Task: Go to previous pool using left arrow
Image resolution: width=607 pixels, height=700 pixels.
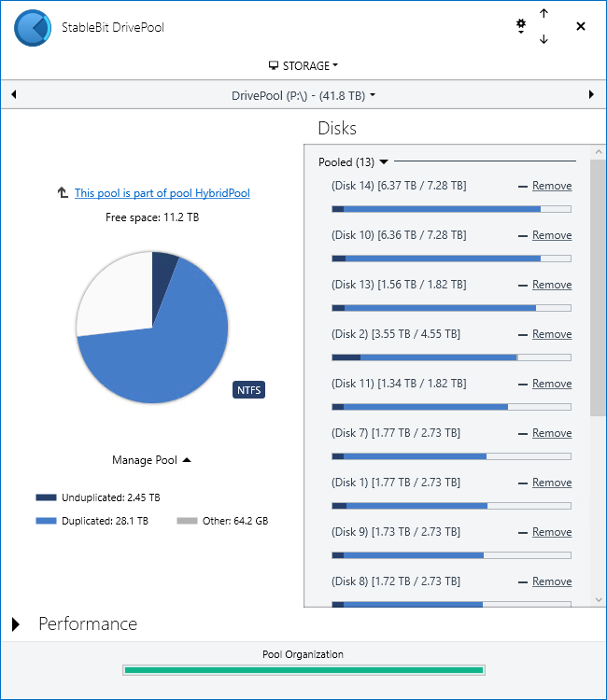Action: click(14, 95)
